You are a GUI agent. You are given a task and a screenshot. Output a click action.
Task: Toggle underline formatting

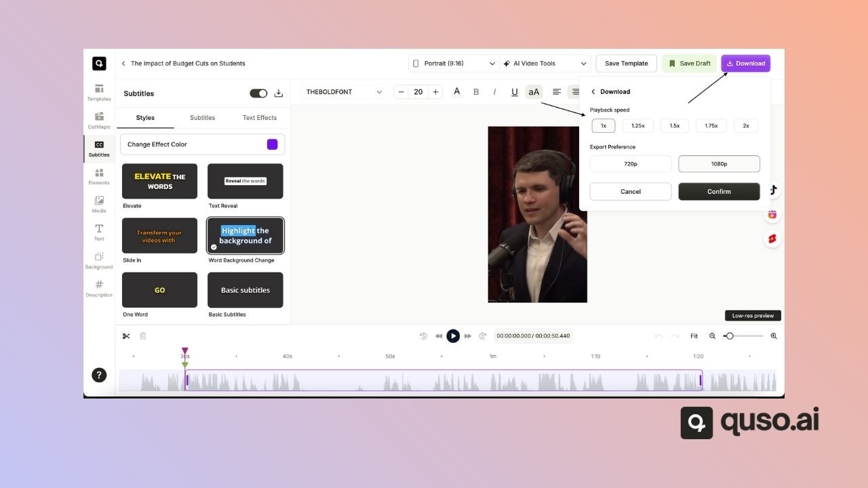click(x=515, y=92)
